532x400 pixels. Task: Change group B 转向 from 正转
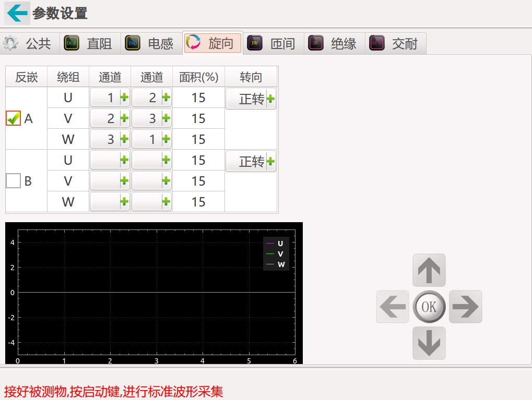pyautogui.click(x=251, y=161)
